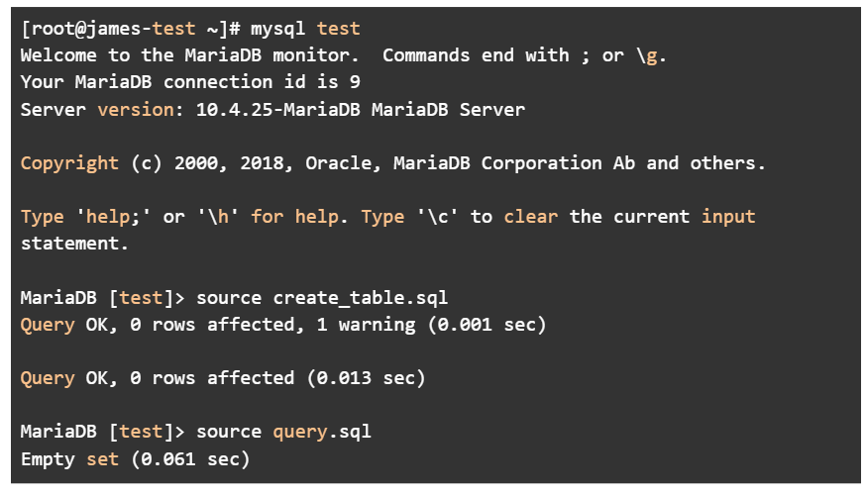Click the '(0.001 sec)' timing
868x496 pixels.
[488, 325]
